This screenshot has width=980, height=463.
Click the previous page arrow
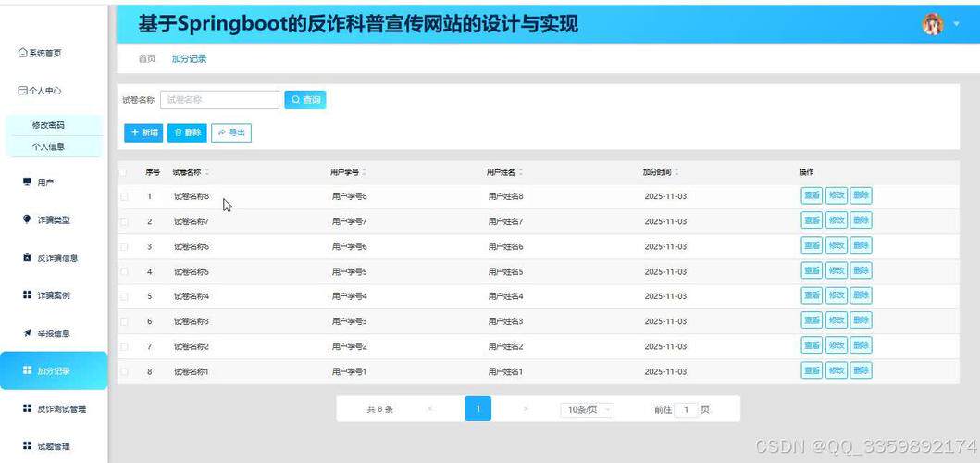(x=430, y=409)
